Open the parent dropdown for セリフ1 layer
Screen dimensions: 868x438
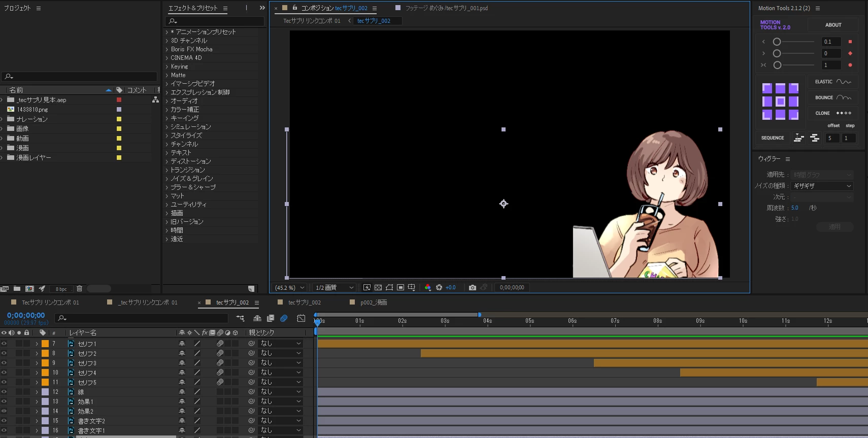coord(281,344)
